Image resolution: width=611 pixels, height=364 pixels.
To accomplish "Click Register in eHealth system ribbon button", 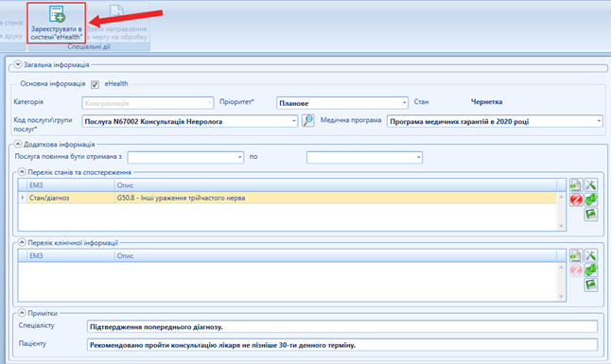I will click(x=56, y=23).
